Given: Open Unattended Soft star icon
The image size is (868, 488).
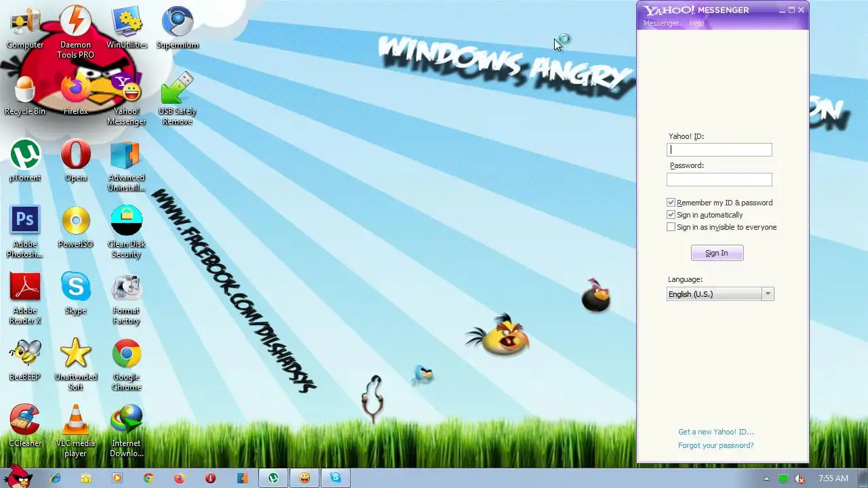Looking at the screenshot, I should coord(75,366).
